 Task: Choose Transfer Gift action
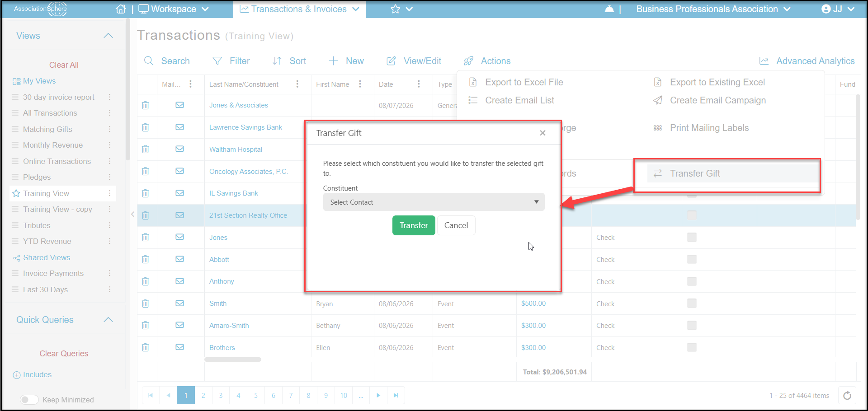point(732,173)
